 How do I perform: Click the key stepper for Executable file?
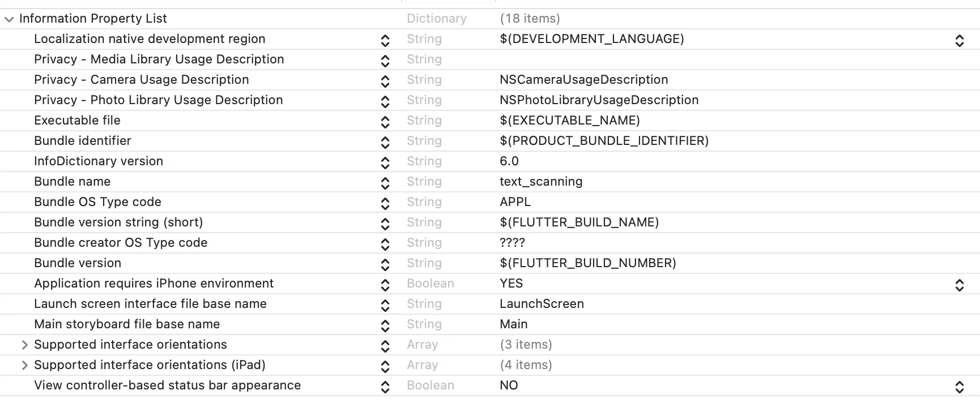[x=385, y=121]
